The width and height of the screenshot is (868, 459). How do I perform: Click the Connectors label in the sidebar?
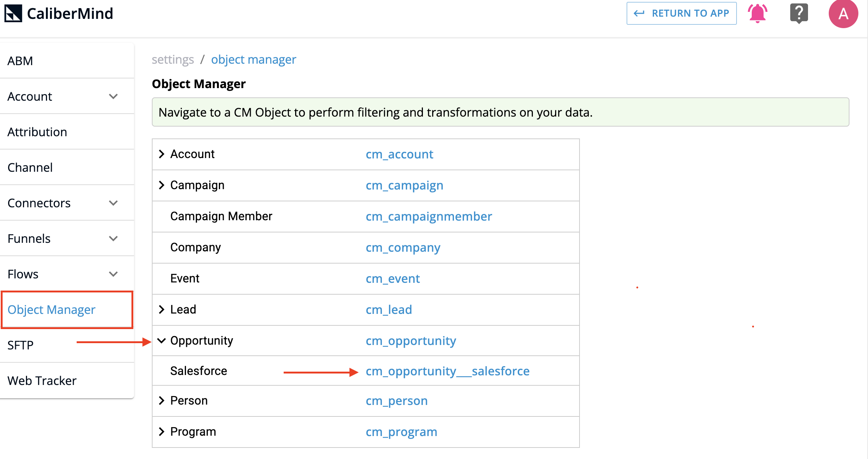(x=39, y=203)
